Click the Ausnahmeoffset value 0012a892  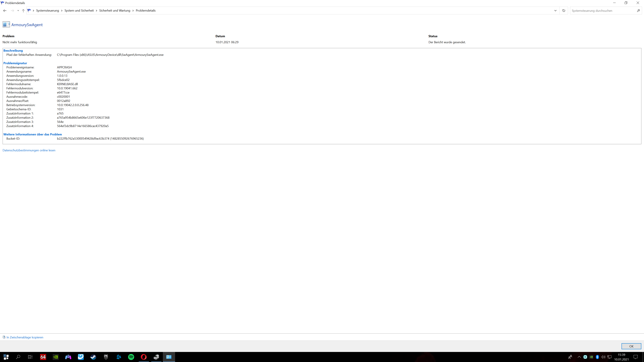click(x=64, y=101)
